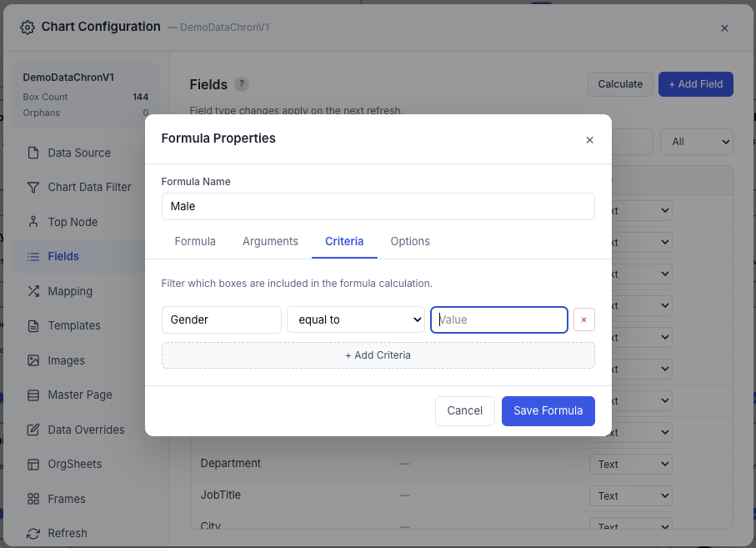The image size is (756, 548).
Task: Click the criteria Value input
Action: 499,319
